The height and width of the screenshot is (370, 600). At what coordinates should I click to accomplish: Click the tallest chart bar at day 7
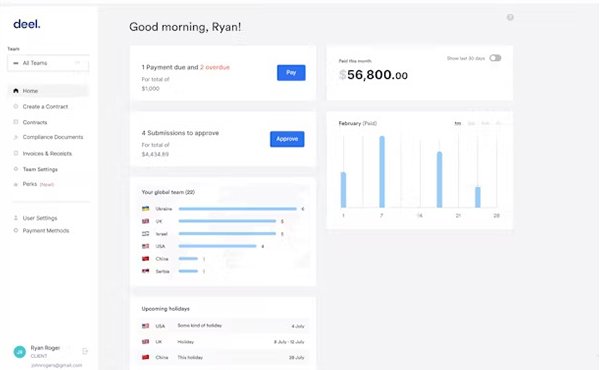(382, 172)
